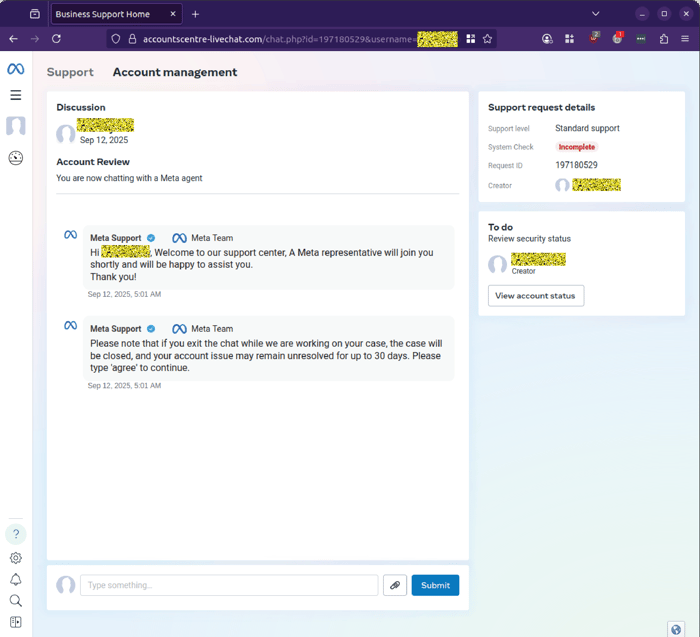Open a new browser tab with the plus
Screen dimensions: 700x637
195,14
